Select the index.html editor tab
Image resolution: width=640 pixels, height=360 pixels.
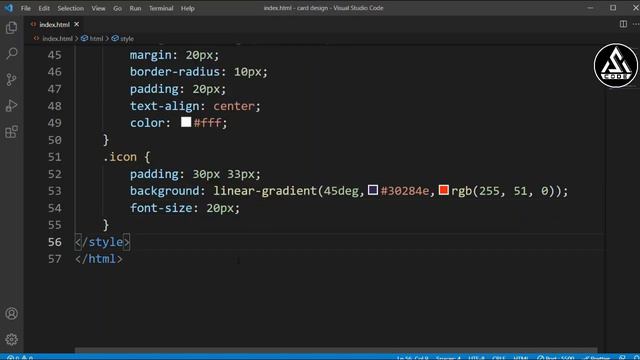54,24
